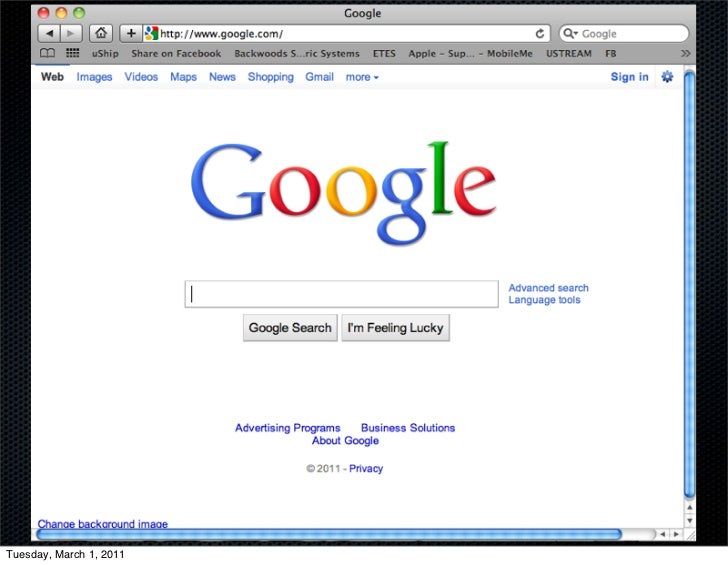Screen dimensions: 728x565
Task: Open Share on Facebook bookmark
Action: pos(176,53)
